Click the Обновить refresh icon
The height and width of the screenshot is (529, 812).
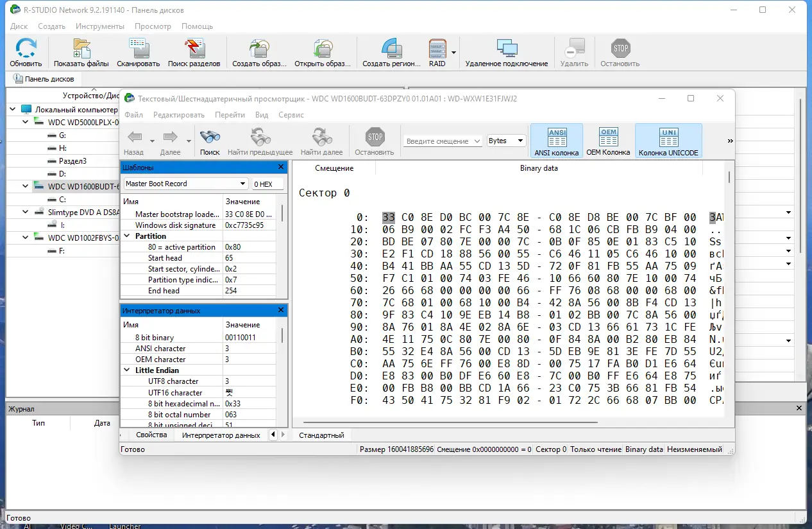point(26,49)
